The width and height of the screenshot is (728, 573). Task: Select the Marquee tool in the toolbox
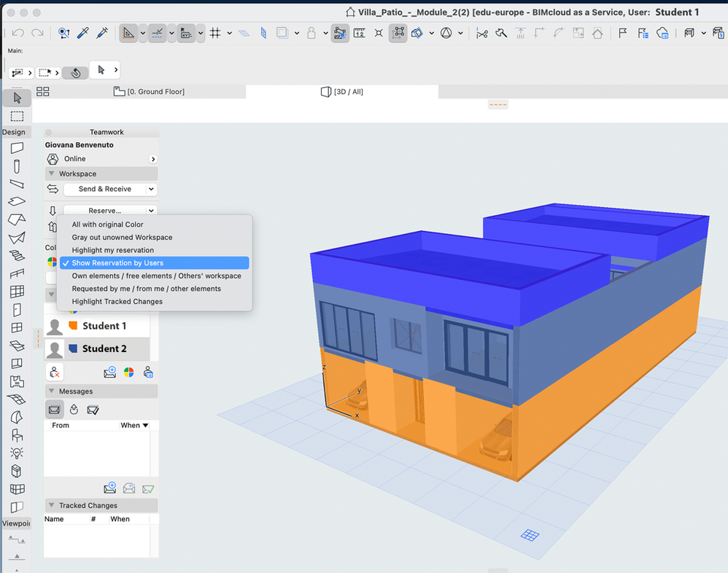17,117
